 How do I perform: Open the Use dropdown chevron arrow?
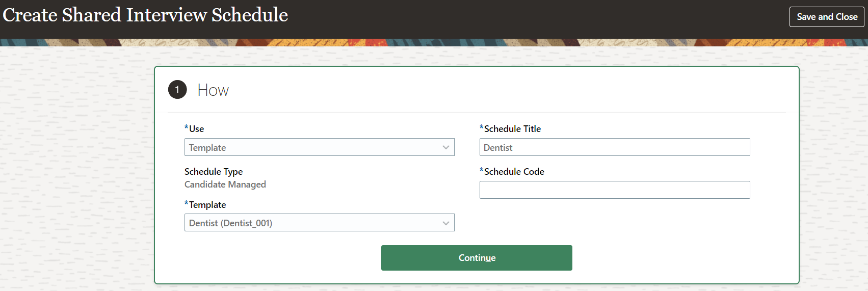coord(446,148)
